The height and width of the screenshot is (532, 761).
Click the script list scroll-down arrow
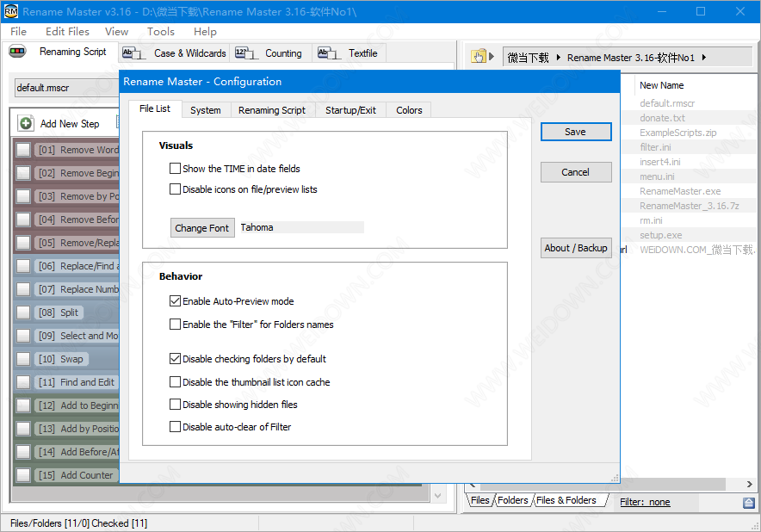[x=438, y=495]
